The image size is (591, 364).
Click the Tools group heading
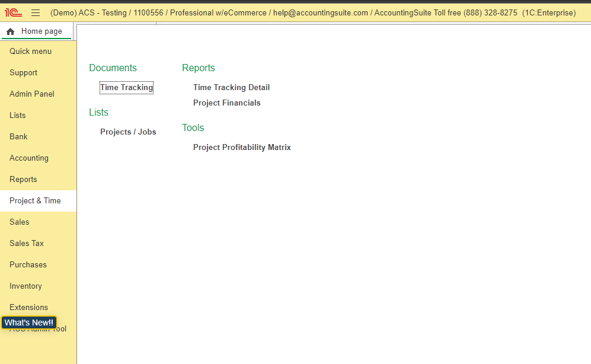tap(193, 127)
